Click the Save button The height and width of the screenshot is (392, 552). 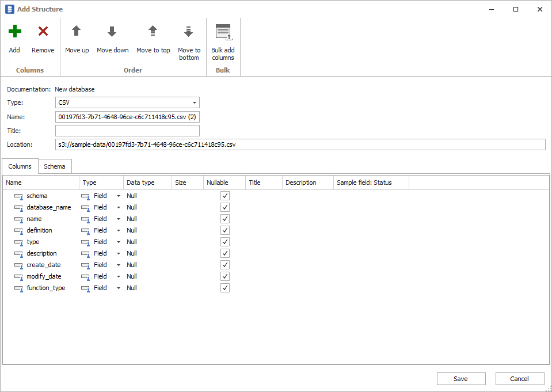(460, 379)
